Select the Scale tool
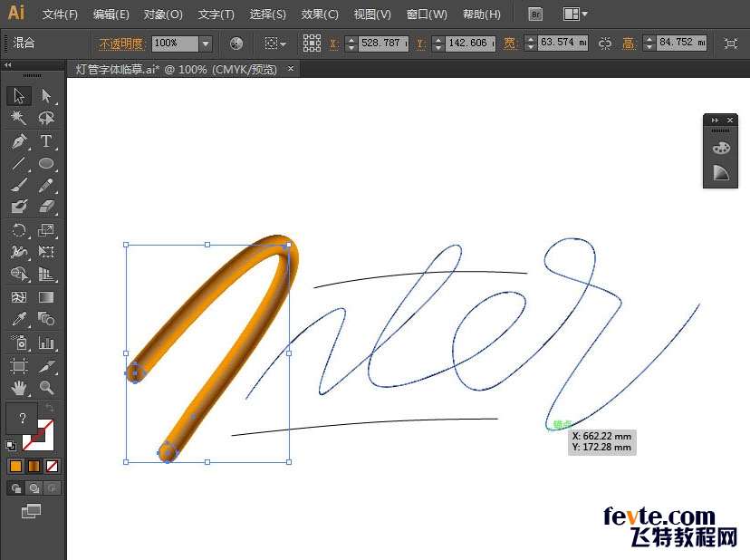The height and width of the screenshot is (560, 750). (x=46, y=230)
